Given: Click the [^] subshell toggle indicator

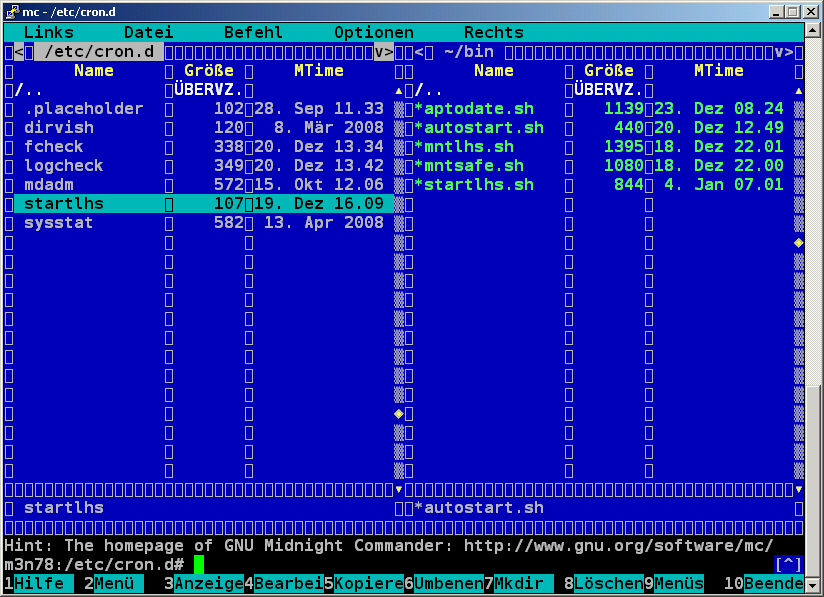Looking at the screenshot, I should coord(789,565).
